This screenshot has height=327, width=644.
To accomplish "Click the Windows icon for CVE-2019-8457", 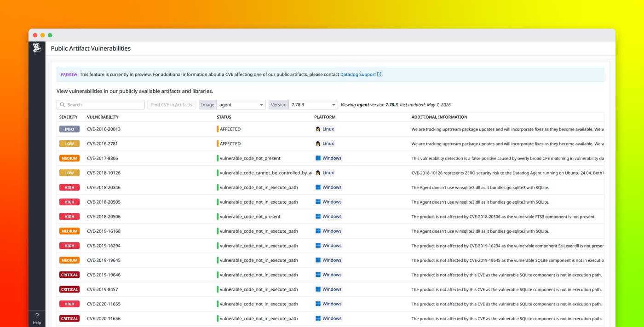I will pyautogui.click(x=318, y=289).
